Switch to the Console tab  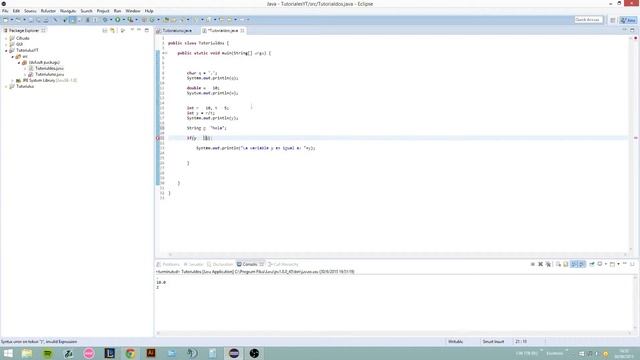(250, 264)
